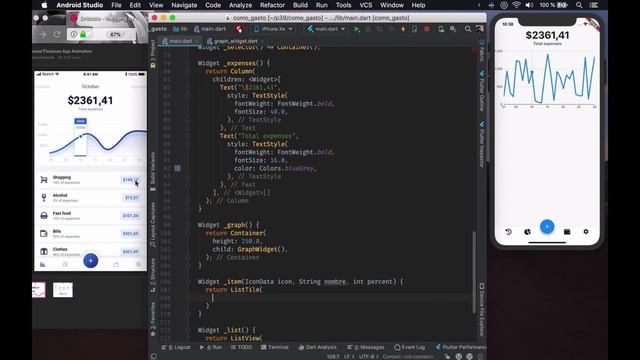
Task: Click the green lock icon in browser address bar
Action: click(83, 35)
